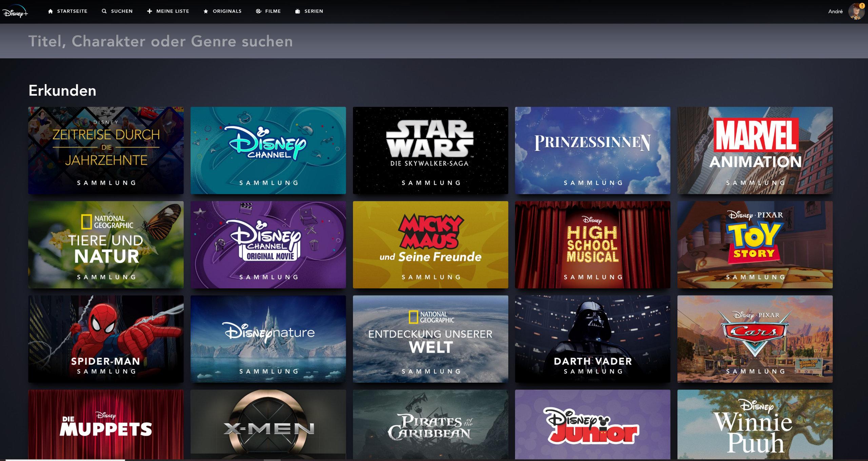Open the Marvel Animation collection
Image resolution: width=868 pixels, height=461 pixels.
[755, 151]
